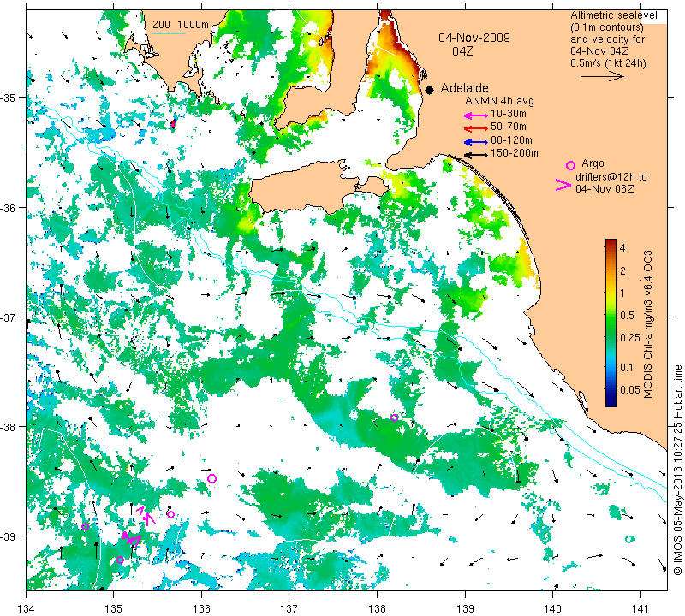The width and height of the screenshot is (685, 616).
Task: Click the '-38' latitude axis label
Action: tap(9, 427)
